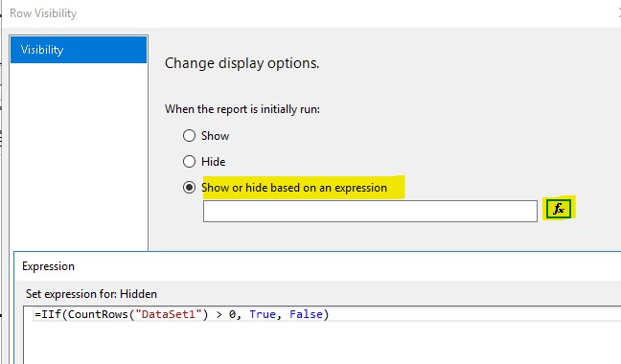The height and width of the screenshot is (364, 621).
Task: Click the True keyword in the expression
Action: coord(263,314)
